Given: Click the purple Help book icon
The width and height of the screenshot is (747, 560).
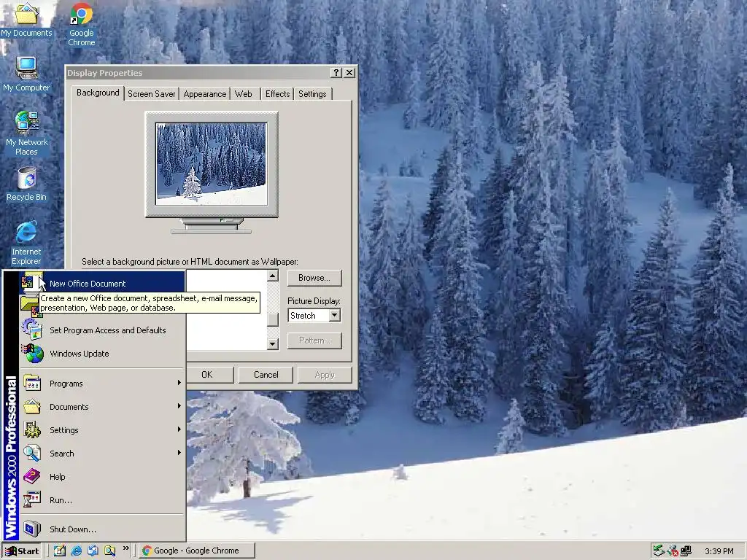Looking at the screenshot, I should (32, 476).
